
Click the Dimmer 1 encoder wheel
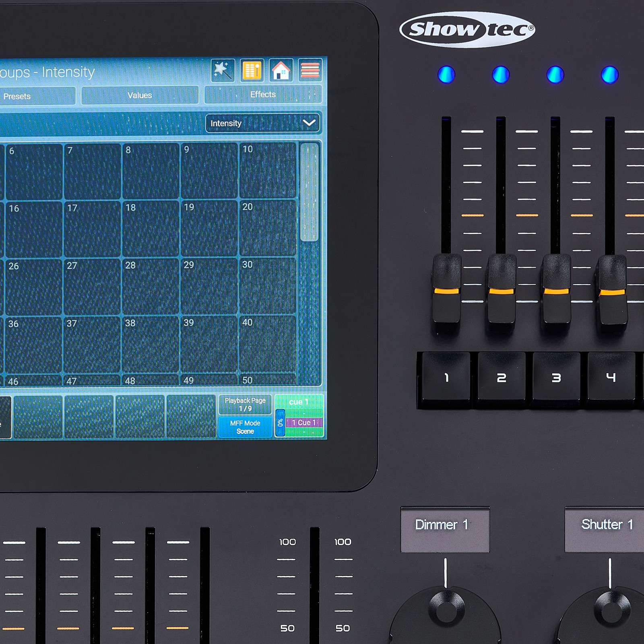pos(446,615)
